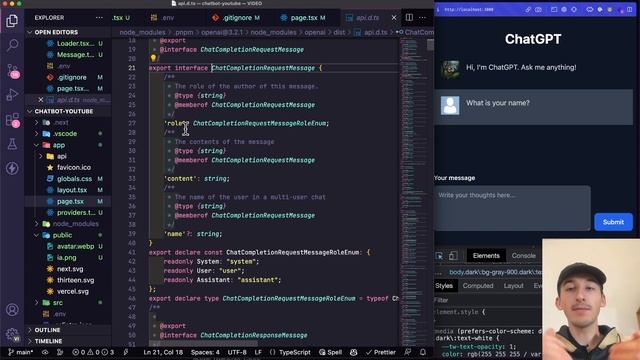Click the notifications bell in status bar
Image resolution: width=640 pixels, height=360 pixels.
point(423,352)
